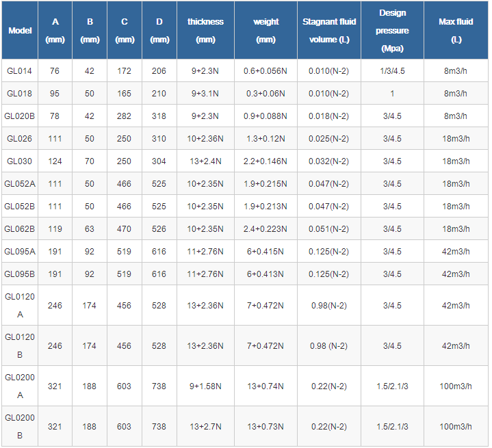The height and width of the screenshot is (448, 492).
Task: Click GL014 dimension C value 172
Action: (125, 71)
